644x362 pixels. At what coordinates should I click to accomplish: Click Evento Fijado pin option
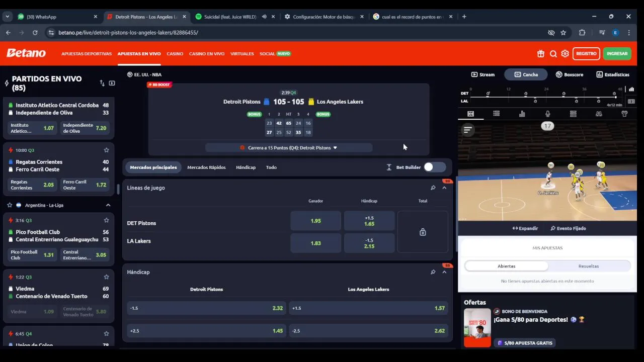568,228
